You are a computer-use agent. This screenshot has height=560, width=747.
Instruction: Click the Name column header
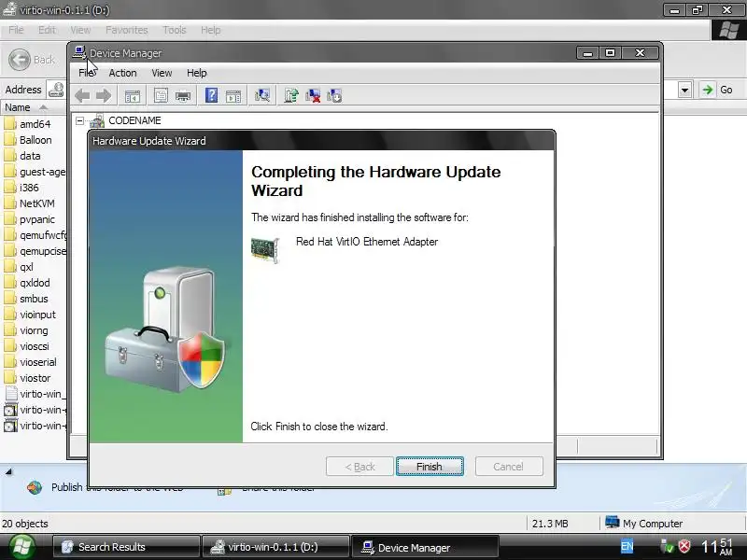pos(34,107)
